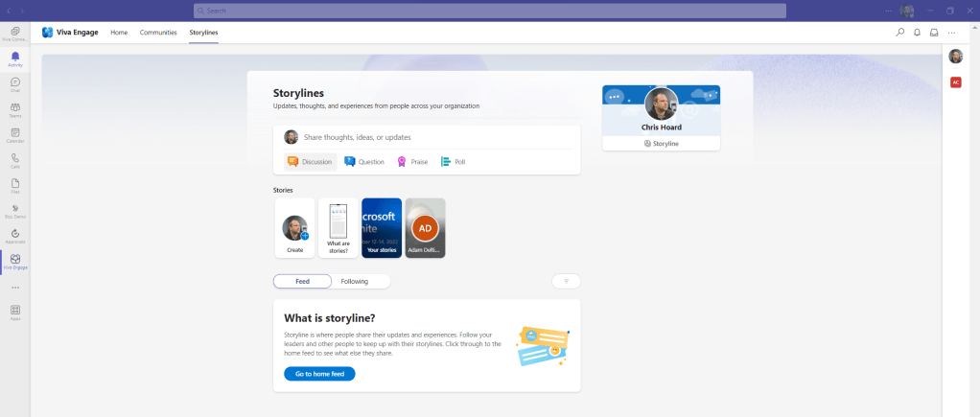Viewport: 980px width, 417px height.
Task: Expand the Viva Engage header more options
Action: (951, 33)
